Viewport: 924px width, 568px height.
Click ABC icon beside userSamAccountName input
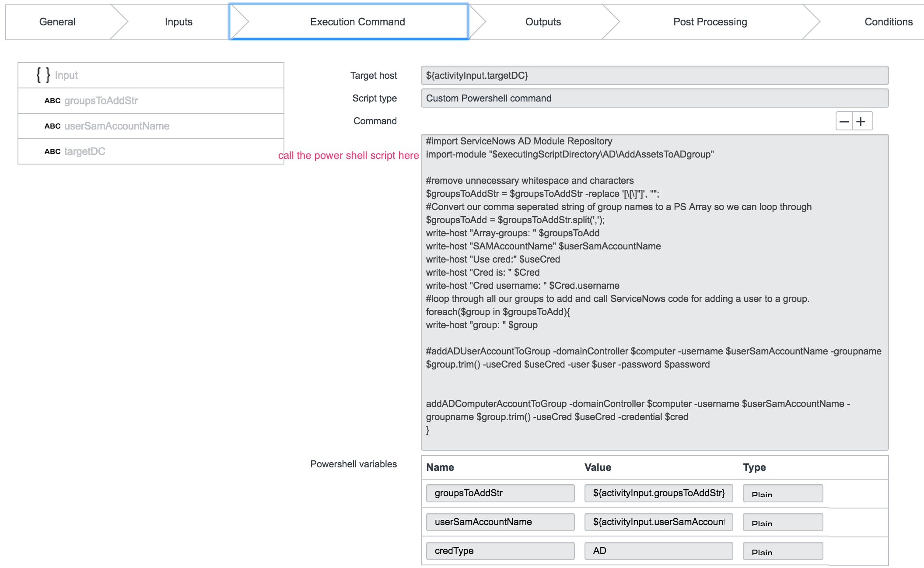[x=52, y=126]
